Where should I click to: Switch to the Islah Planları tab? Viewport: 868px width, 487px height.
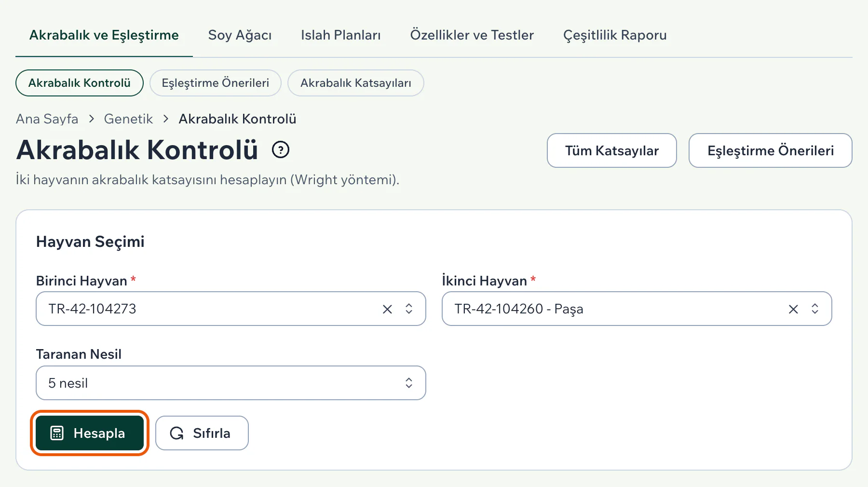click(341, 35)
